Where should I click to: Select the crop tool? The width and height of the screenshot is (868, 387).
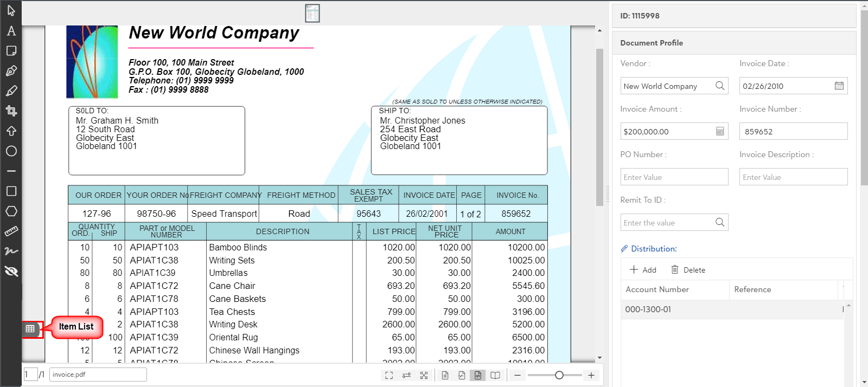click(x=11, y=111)
